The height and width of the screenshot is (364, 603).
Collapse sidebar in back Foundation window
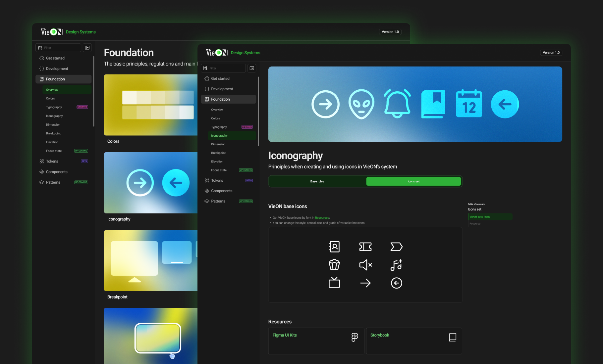pyautogui.click(x=87, y=48)
